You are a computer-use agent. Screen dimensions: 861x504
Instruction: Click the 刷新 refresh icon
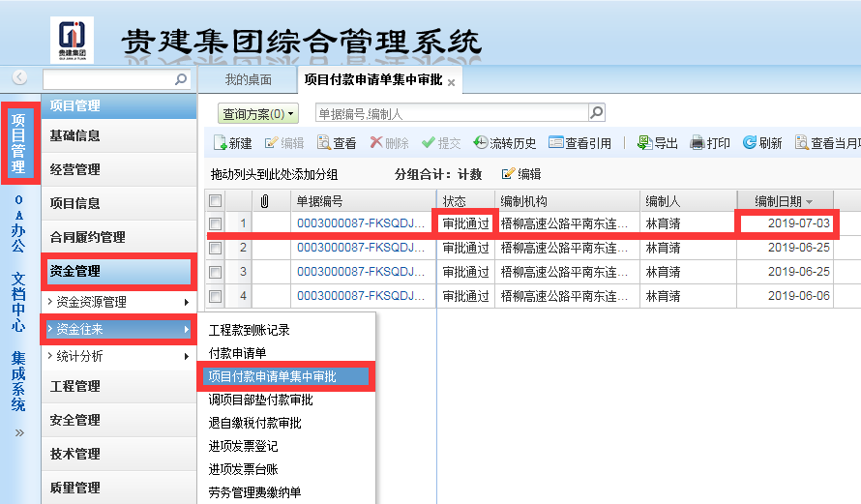point(750,143)
